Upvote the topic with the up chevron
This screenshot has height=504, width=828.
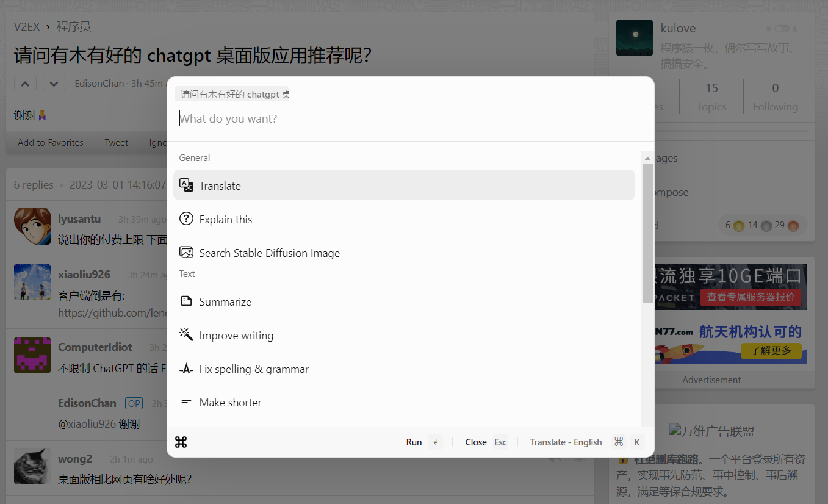(25, 84)
